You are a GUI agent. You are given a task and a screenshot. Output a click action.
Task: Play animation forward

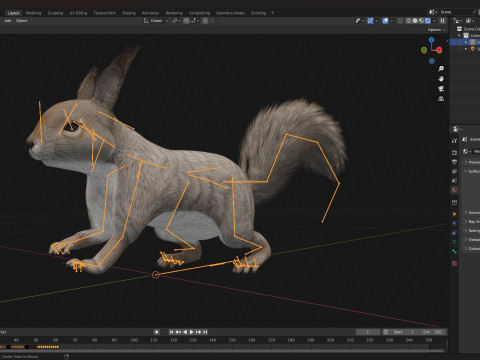[x=191, y=332]
